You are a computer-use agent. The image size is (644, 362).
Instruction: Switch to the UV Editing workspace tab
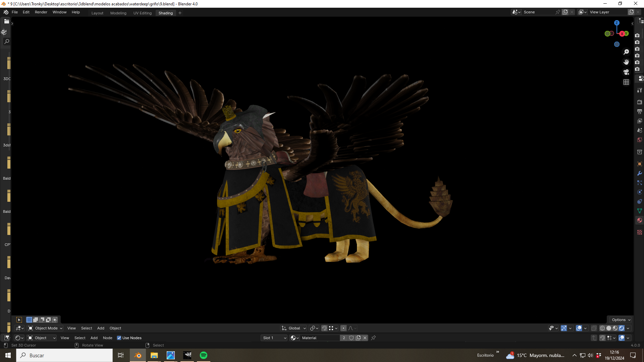pyautogui.click(x=143, y=13)
